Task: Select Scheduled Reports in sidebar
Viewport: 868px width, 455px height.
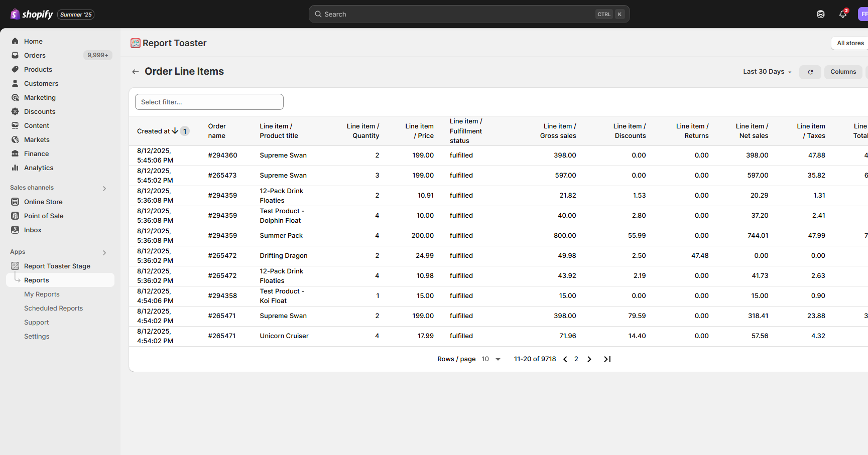Action: click(x=53, y=309)
